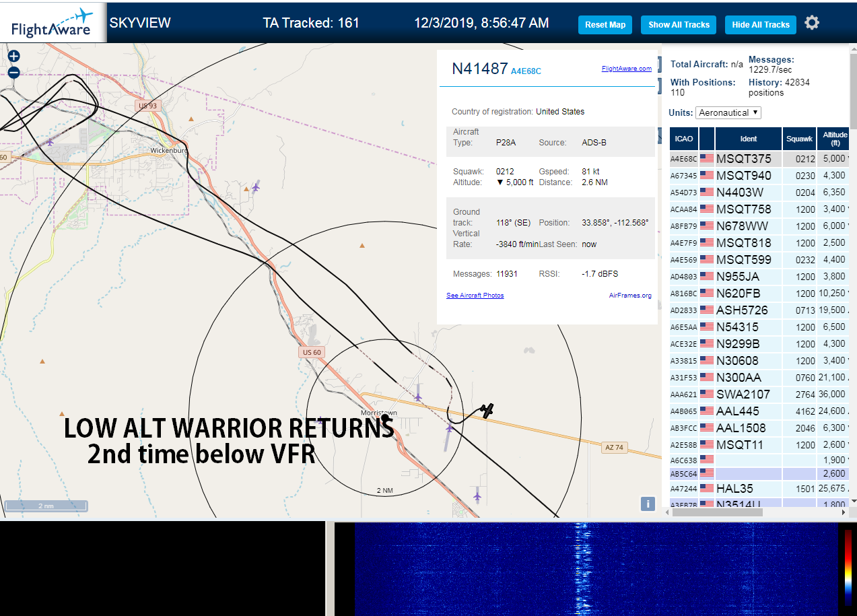Select the AAL1508 row
This screenshot has height=616, width=857.
[759, 428]
